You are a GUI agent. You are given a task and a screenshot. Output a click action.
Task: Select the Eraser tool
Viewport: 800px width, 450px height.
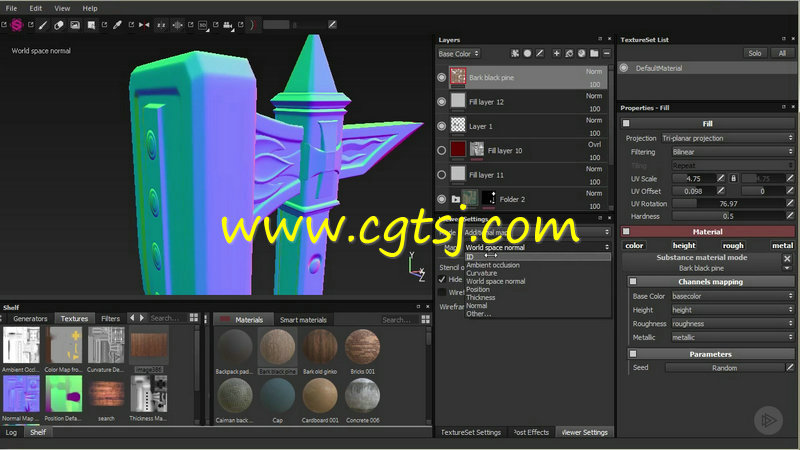pos(59,25)
